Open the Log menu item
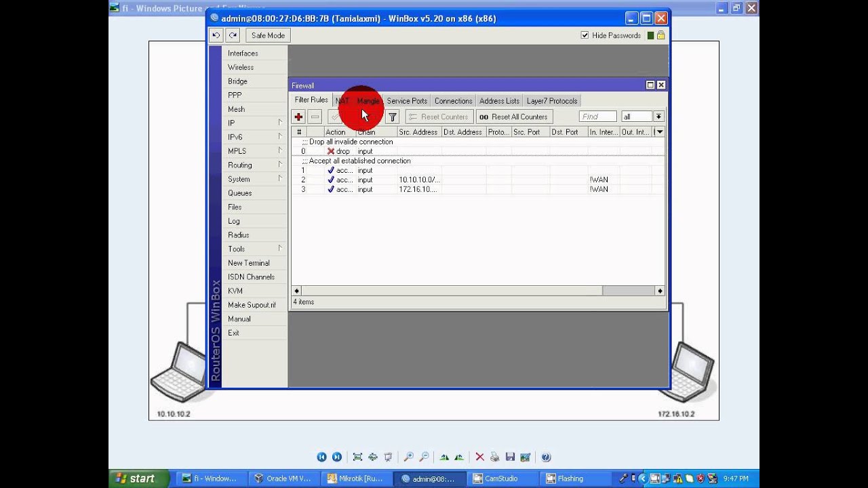Image resolution: width=868 pixels, height=488 pixels. [x=254, y=221]
